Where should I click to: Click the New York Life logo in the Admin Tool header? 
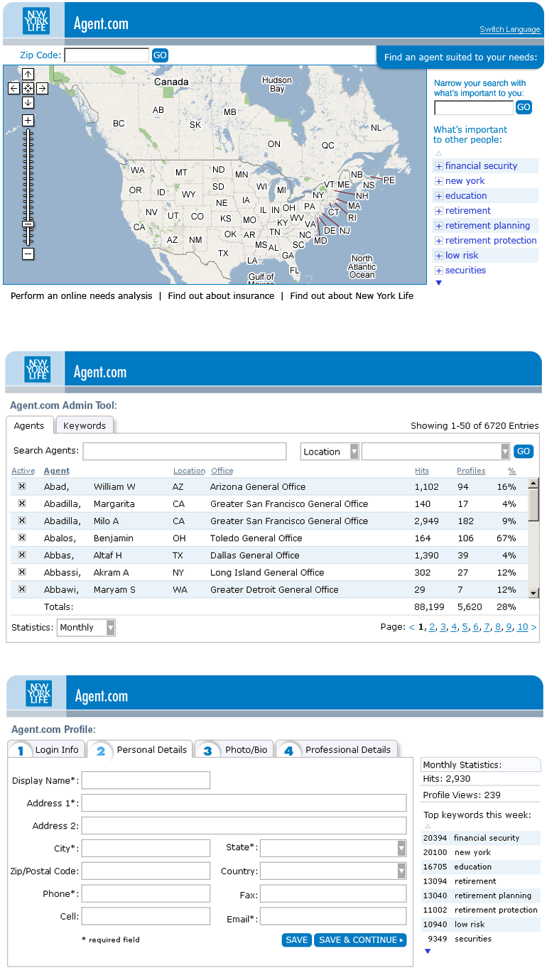point(38,369)
